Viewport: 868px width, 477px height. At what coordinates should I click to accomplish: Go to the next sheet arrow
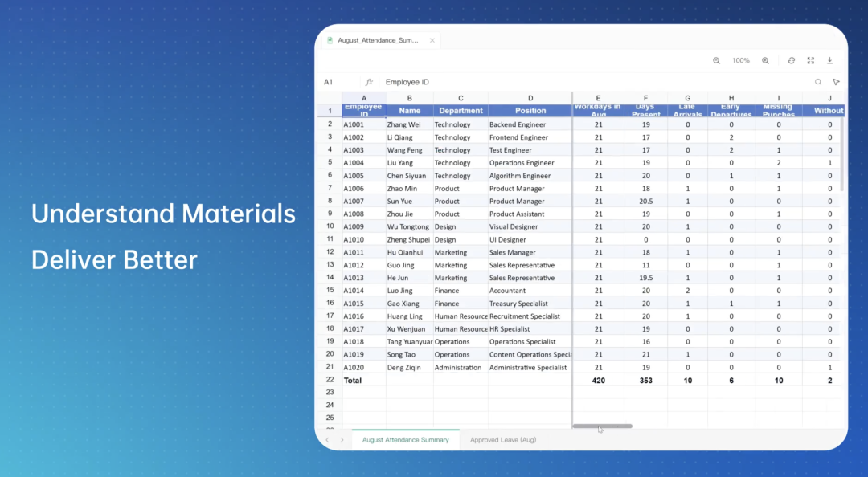point(342,440)
